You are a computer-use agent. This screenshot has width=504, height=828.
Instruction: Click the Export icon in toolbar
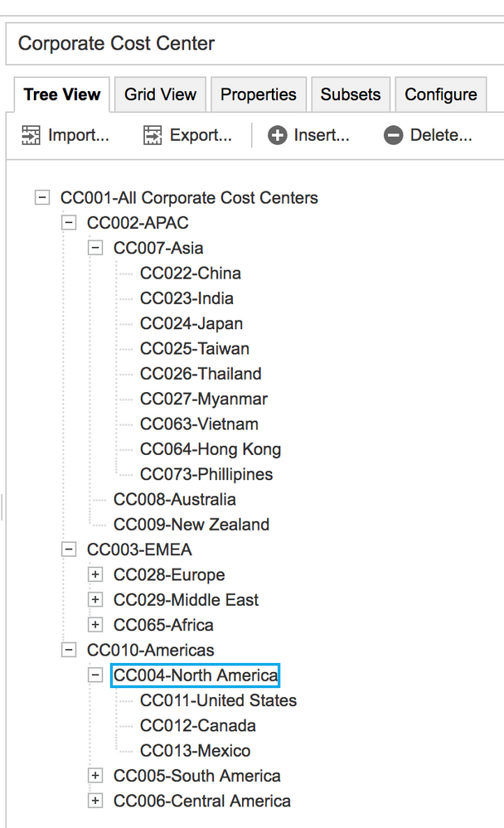[x=153, y=135]
